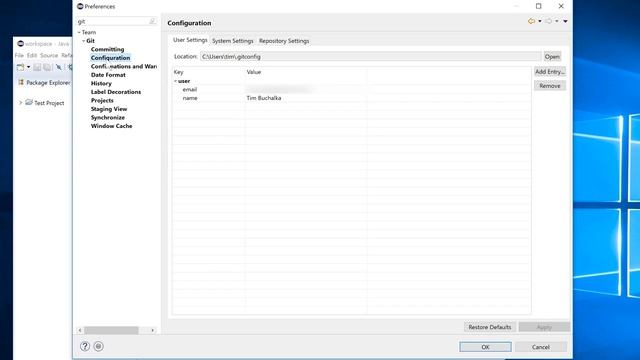Click the right arrow of tree horizontal scrollbar

(x=153, y=330)
